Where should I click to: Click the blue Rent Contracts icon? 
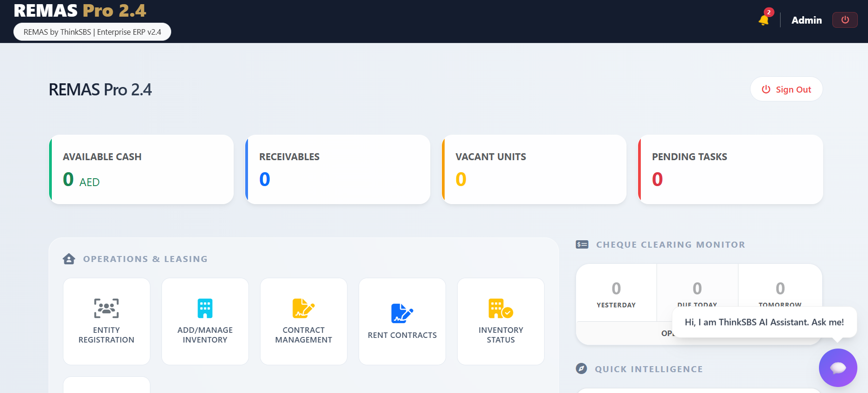click(402, 313)
